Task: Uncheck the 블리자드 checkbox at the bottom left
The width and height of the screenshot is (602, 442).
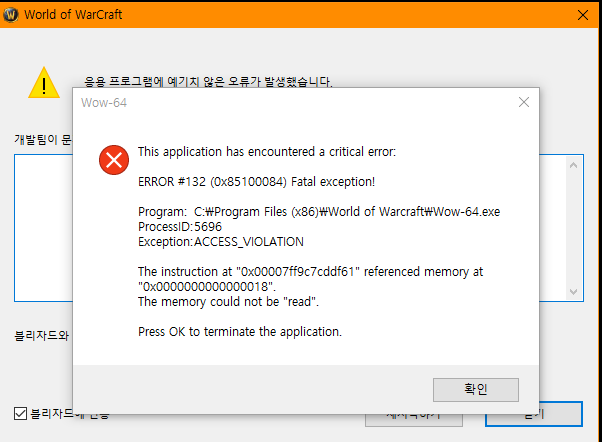Action: pyautogui.click(x=20, y=413)
